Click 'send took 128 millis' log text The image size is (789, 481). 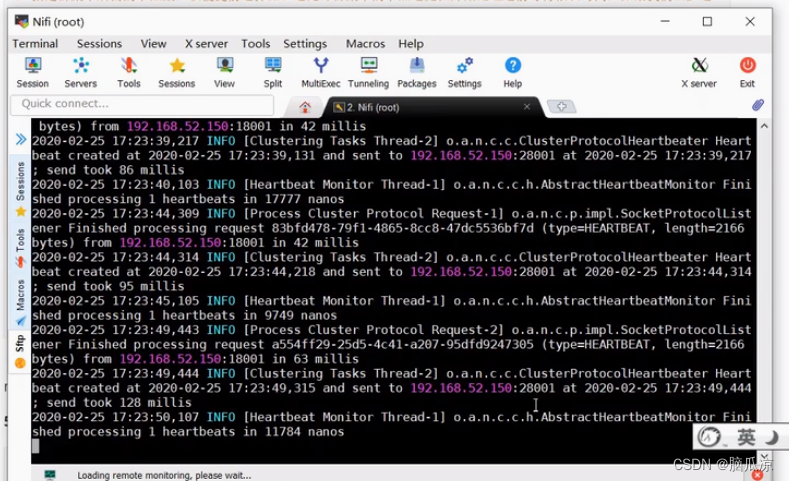(x=119, y=403)
